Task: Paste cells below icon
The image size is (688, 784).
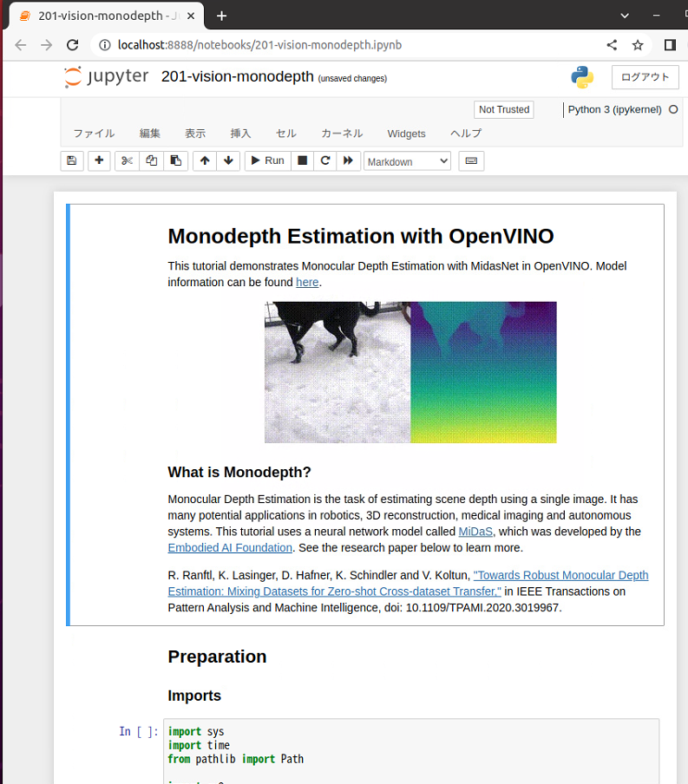Action: coord(176,160)
